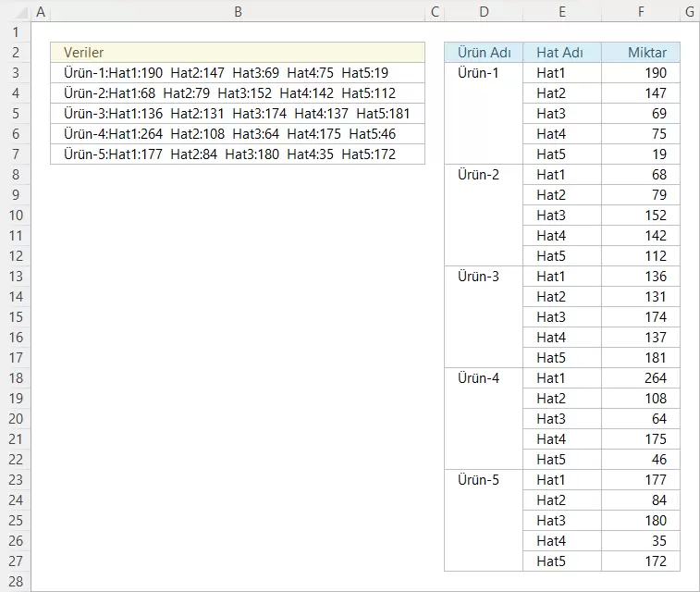Select row 2 header

coord(15,53)
